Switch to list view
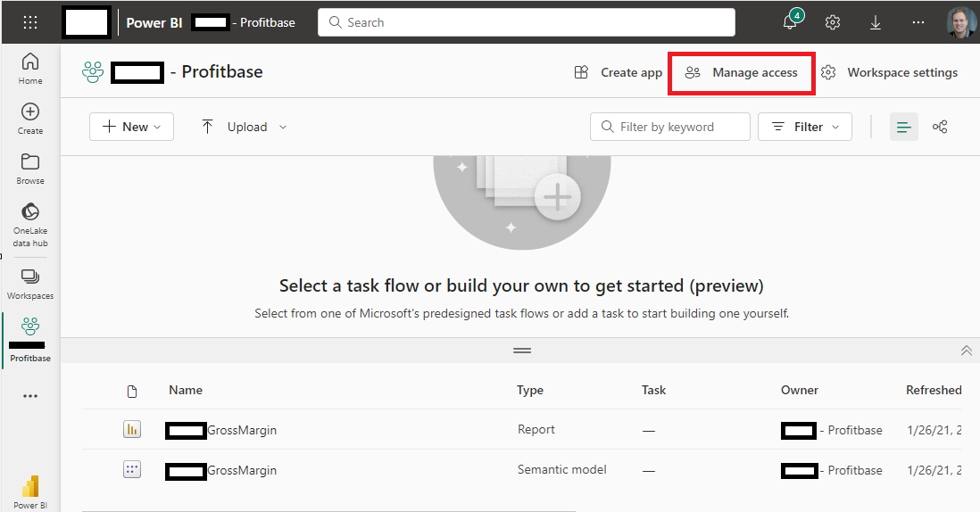Image resolution: width=980 pixels, height=512 pixels. [904, 127]
